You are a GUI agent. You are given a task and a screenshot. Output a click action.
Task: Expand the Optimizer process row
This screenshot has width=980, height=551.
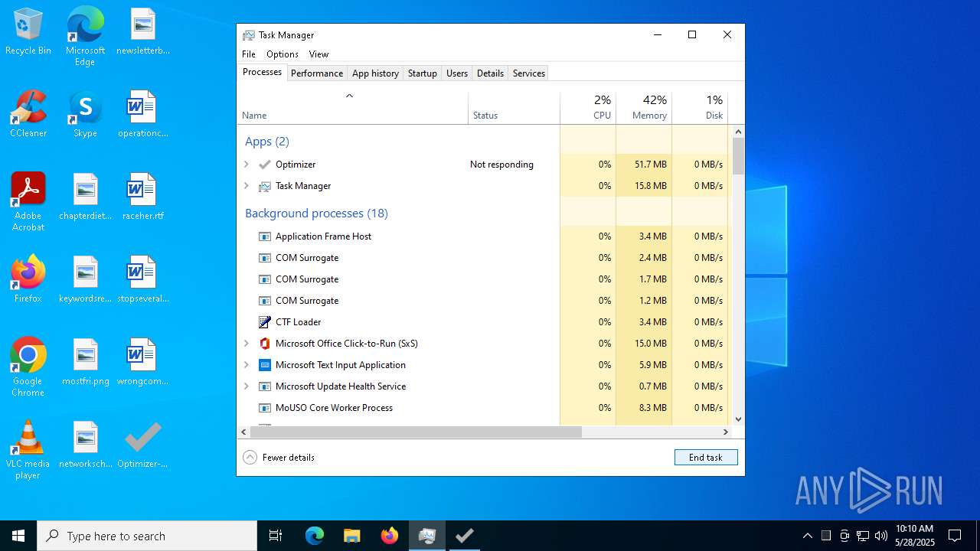pos(247,165)
